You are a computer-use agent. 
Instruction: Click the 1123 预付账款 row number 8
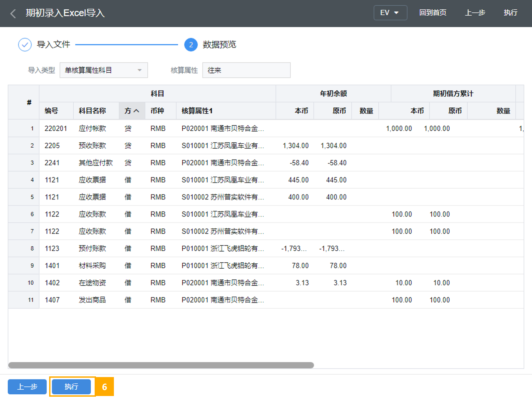click(32, 249)
